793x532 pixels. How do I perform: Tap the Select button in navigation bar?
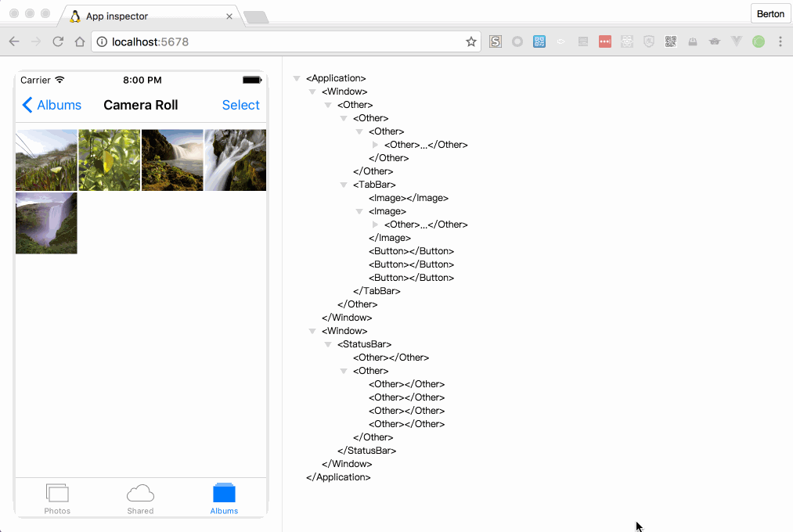click(x=240, y=105)
